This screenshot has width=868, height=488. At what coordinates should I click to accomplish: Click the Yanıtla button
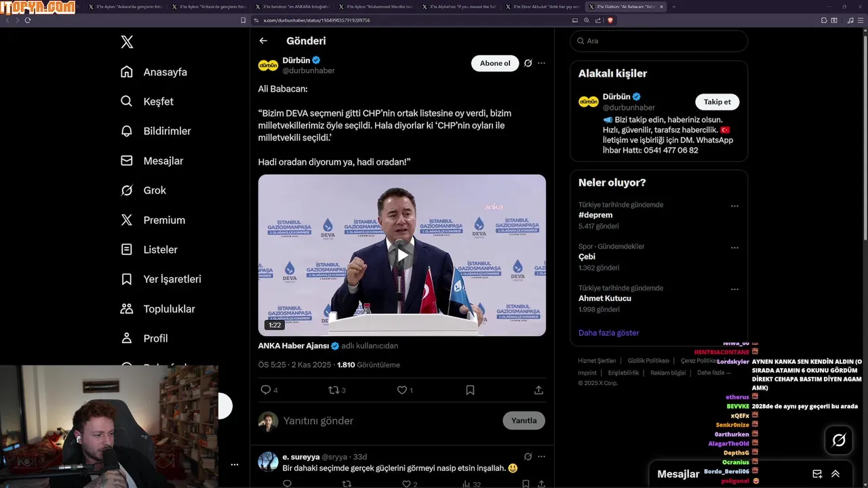point(524,420)
